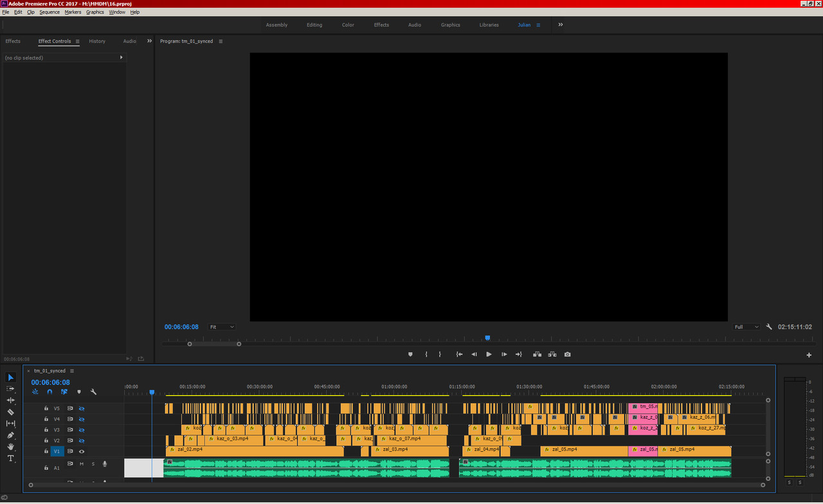Switch to the Effects panel tab

(x=13, y=41)
